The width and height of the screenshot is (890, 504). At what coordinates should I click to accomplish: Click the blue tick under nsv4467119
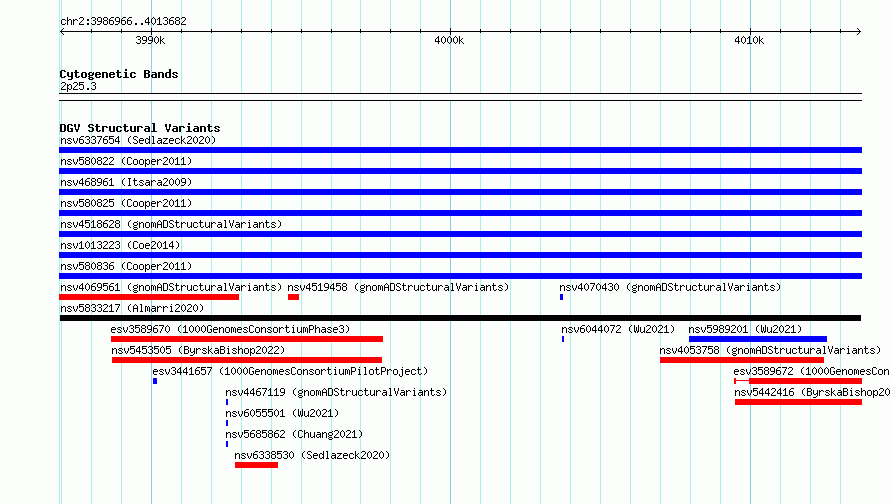tap(227, 402)
